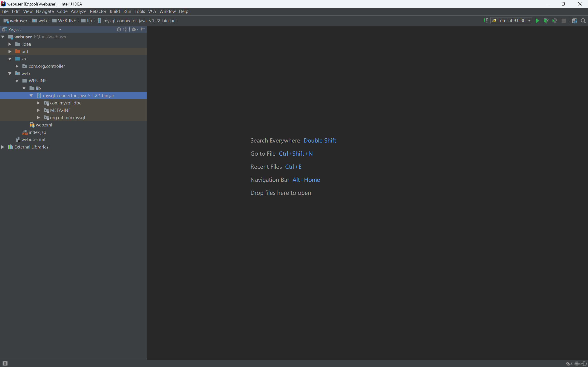Click the Build Project arrow icon

tap(486, 21)
